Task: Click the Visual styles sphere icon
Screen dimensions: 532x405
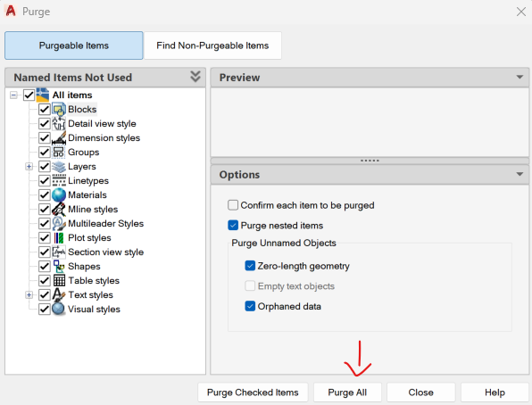Action: point(59,309)
